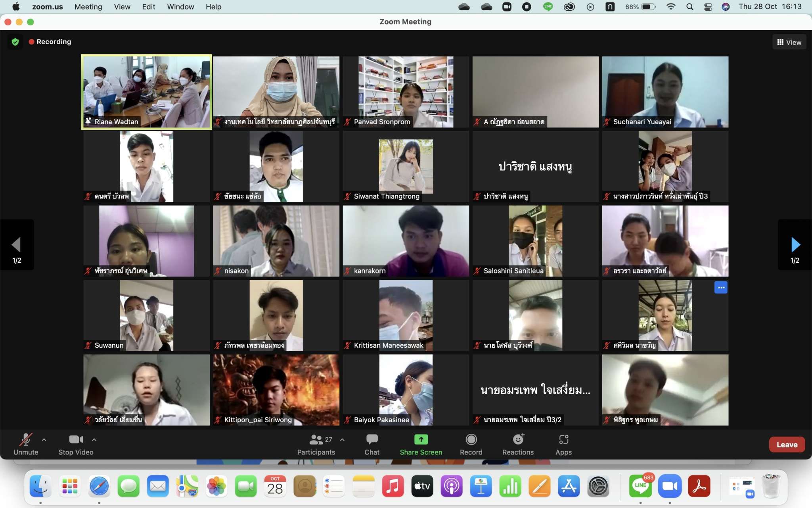Click the red Leave button
The width and height of the screenshot is (812, 508).
pos(787,444)
